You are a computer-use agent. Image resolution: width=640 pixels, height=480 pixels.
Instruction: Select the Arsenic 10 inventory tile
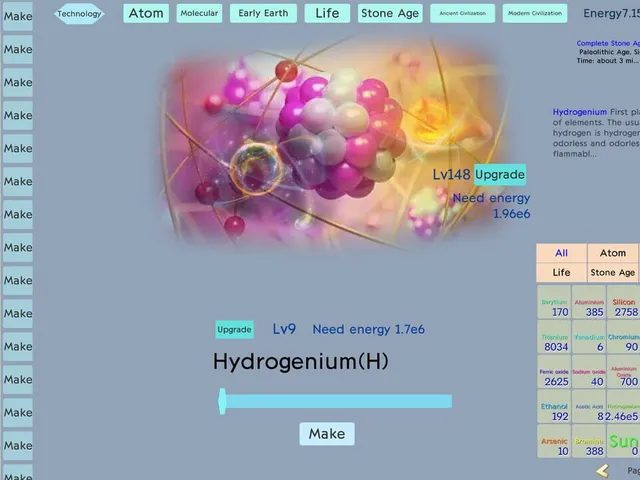click(x=554, y=441)
